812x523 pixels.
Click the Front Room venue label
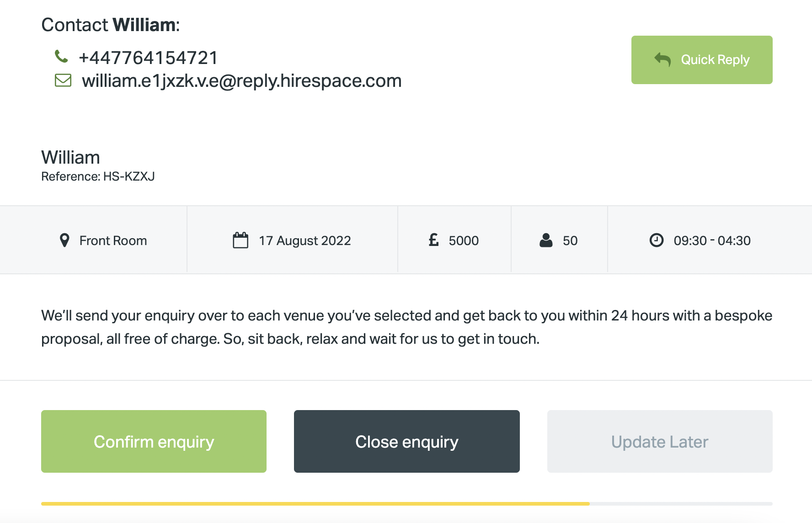[113, 240]
